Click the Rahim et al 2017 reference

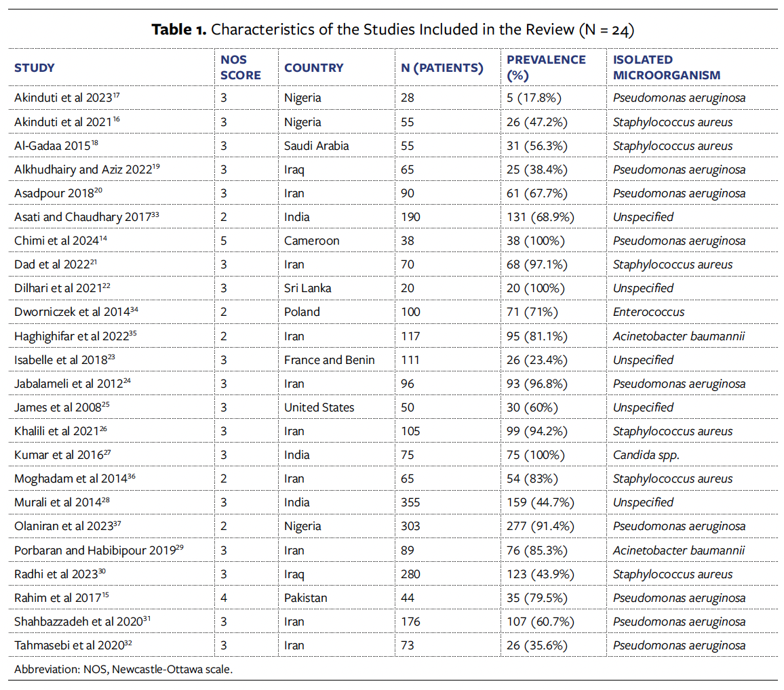tap(58, 598)
